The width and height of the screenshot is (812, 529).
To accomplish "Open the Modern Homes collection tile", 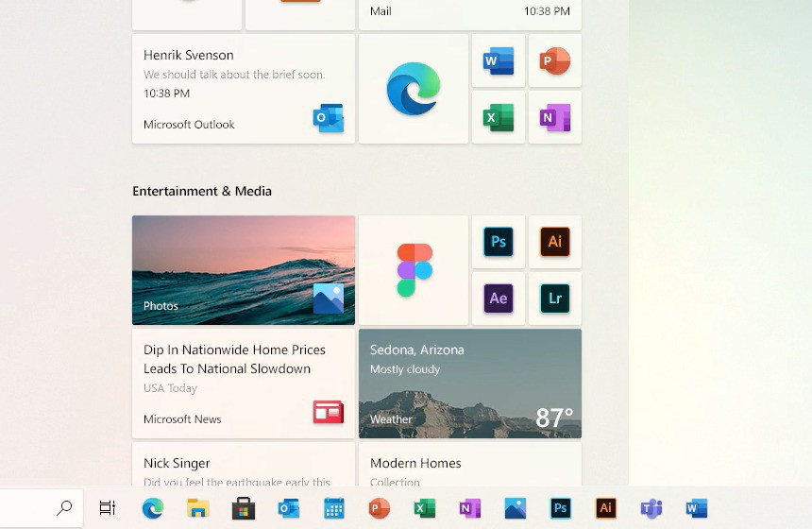I will click(470, 464).
